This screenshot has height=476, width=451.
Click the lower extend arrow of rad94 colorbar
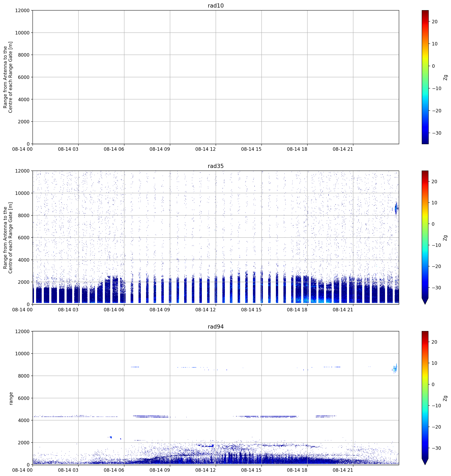coord(425,462)
